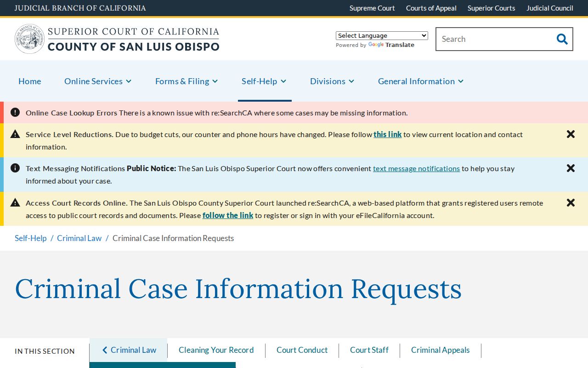Viewport: 588px width, 368px height.
Task: Open the Judicial Council link
Action: point(550,8)
